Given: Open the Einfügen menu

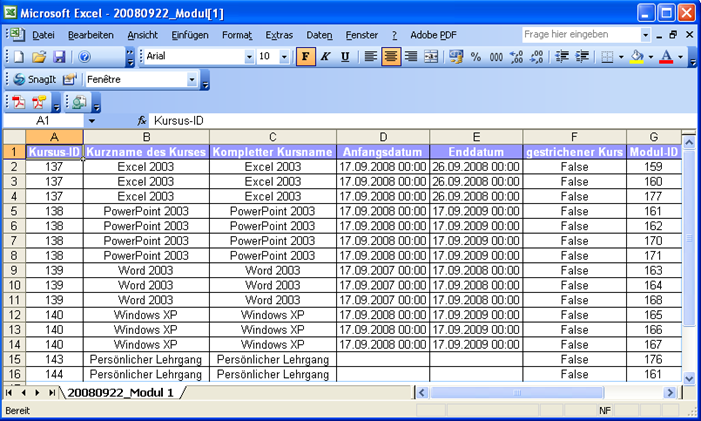Looking at the screenshot, I should coord(190,35).
